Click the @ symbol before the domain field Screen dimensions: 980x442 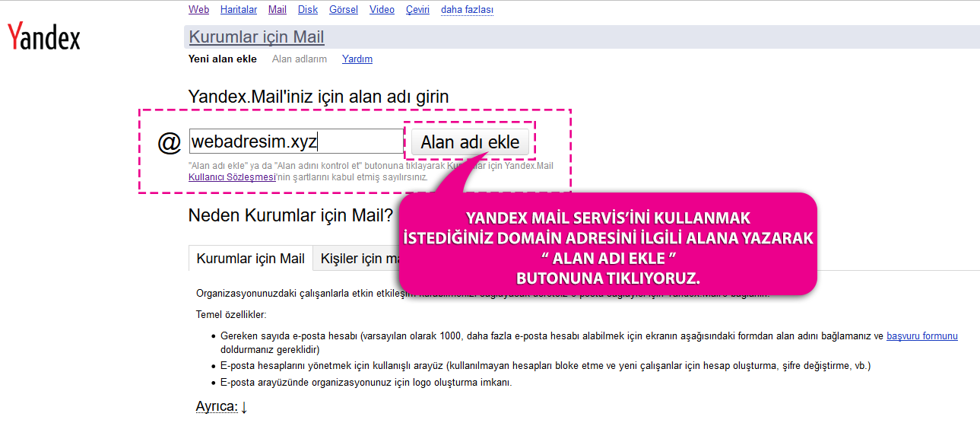pos(169,142)
